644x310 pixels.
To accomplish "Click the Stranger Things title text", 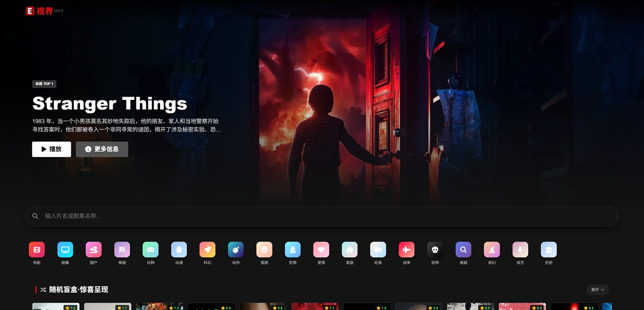I will coord(110,103).
